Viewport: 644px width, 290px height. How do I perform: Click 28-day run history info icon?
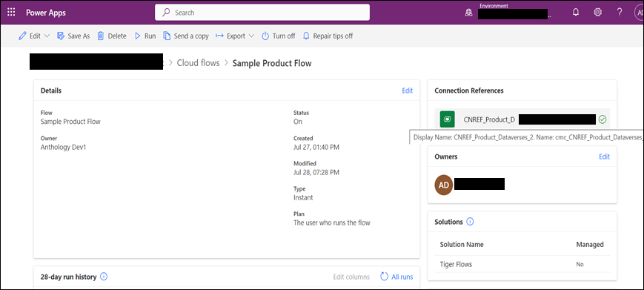pos(104,277)
